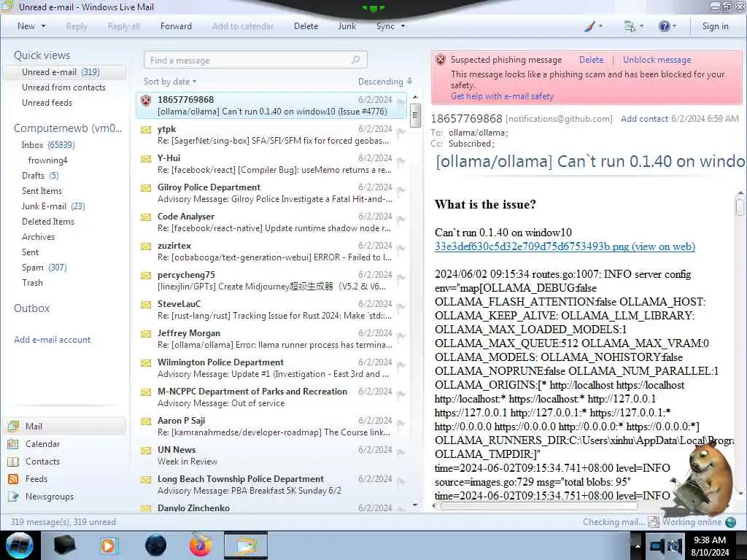Click the message list scroll up arrow
The width and height of the screenshot is (747, 560).
[x=415, y=97]
